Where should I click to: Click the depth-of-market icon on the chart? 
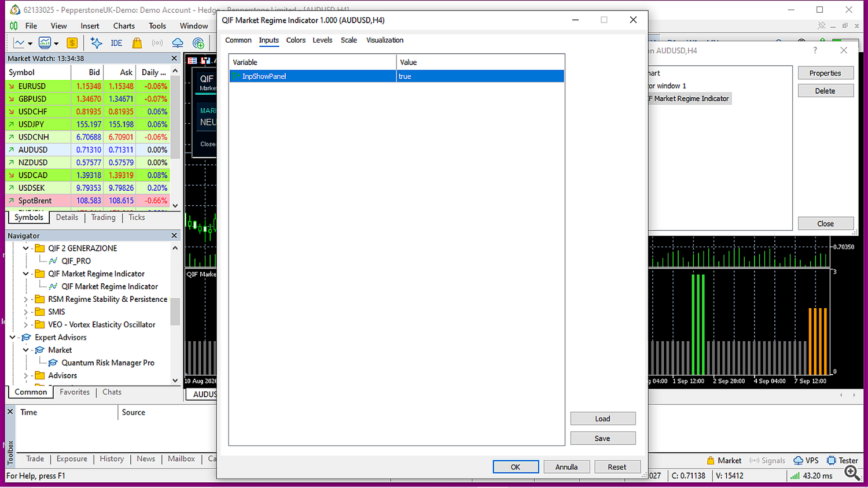pos(205,61)
